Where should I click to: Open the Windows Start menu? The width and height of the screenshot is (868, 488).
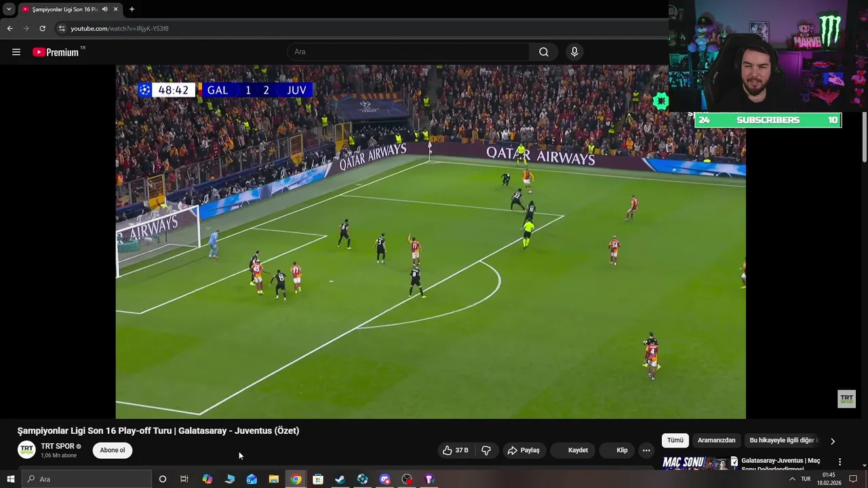tap(10, 479)
